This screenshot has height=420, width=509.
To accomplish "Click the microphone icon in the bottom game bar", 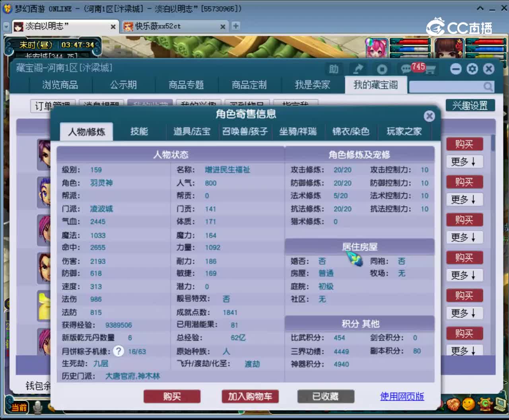I will click(38, 406).
